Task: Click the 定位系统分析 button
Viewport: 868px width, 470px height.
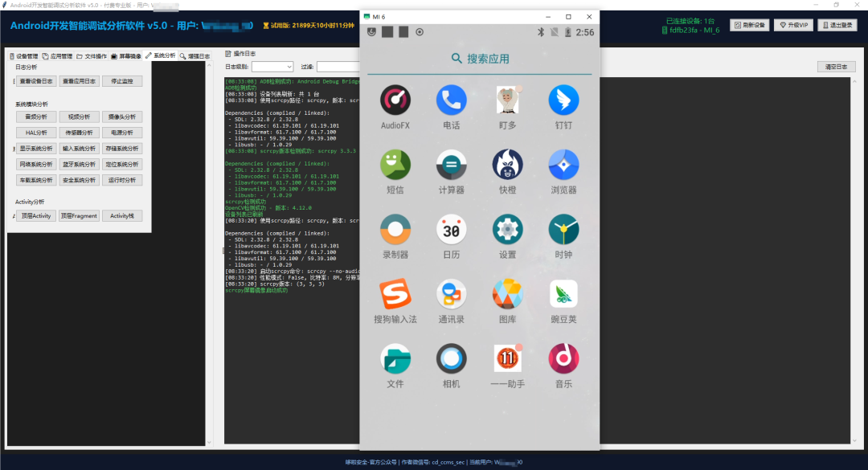Action: tap(122, 165)
